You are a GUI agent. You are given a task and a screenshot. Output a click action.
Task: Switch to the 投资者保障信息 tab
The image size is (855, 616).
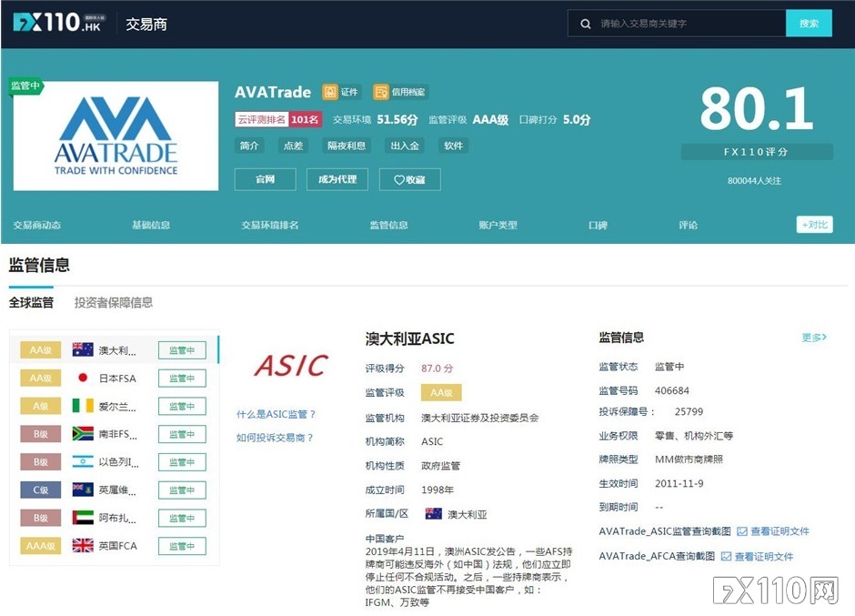pyautogui.click(x=114, y=303)
